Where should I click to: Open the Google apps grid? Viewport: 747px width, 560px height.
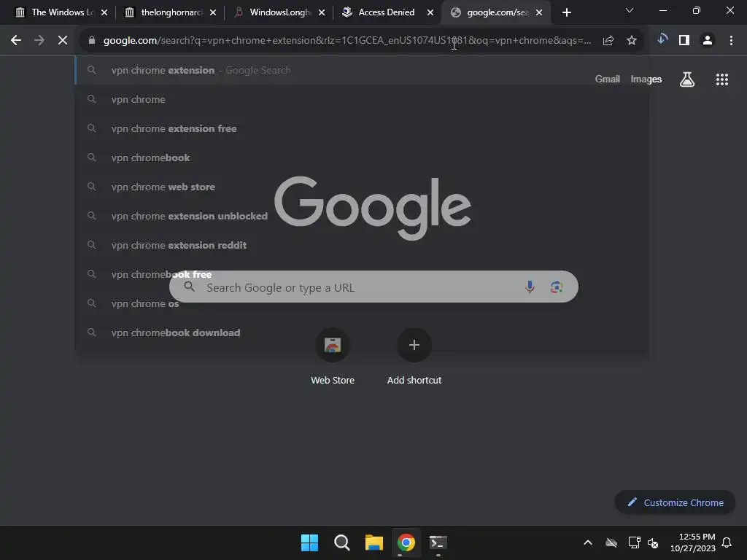coord(722,79)
